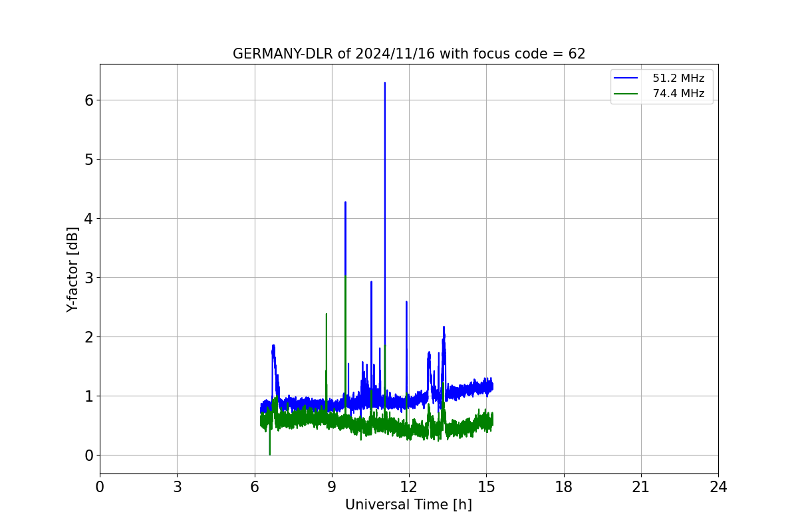The image size is (798, 532).
Task: Click x-axis tick label '3'
Action: (x=177, y=487)
